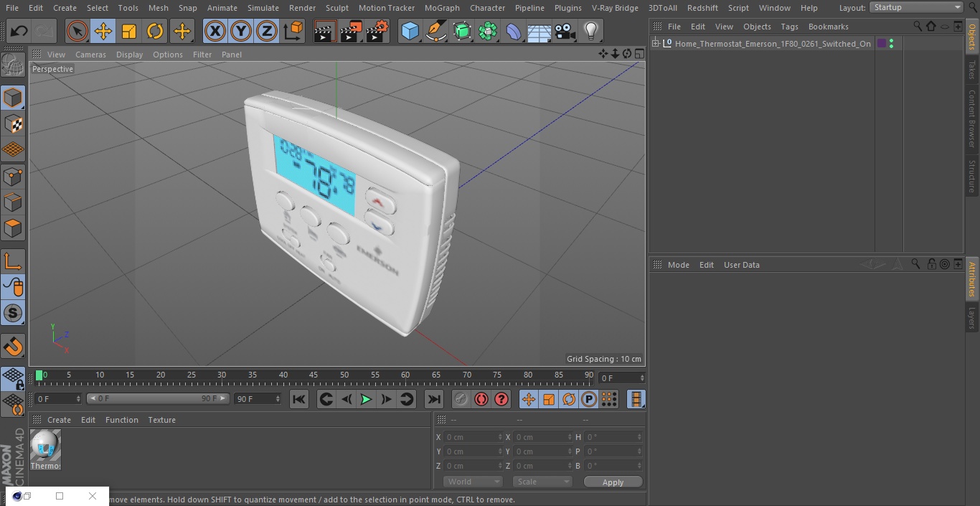Open the Layout dropdown set to Startup
Screen dimensions: 980x506
[917, 7]
